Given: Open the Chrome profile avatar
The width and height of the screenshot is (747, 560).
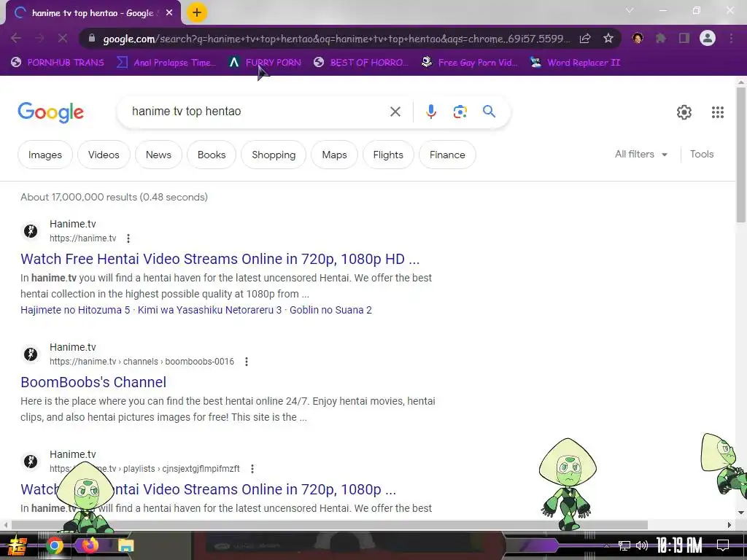Looking at the screenshot, I should point(708,38).
